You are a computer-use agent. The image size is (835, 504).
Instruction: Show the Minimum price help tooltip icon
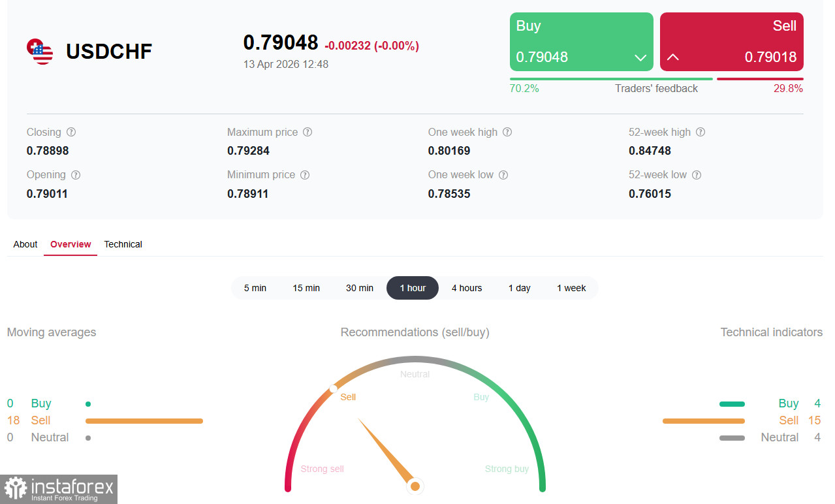(305, 175)
